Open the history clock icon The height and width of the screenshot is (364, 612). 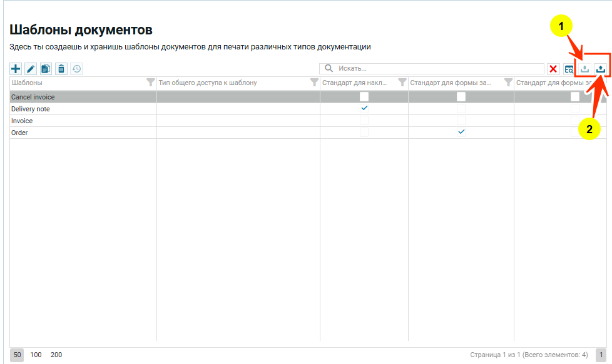coord(76,69)
